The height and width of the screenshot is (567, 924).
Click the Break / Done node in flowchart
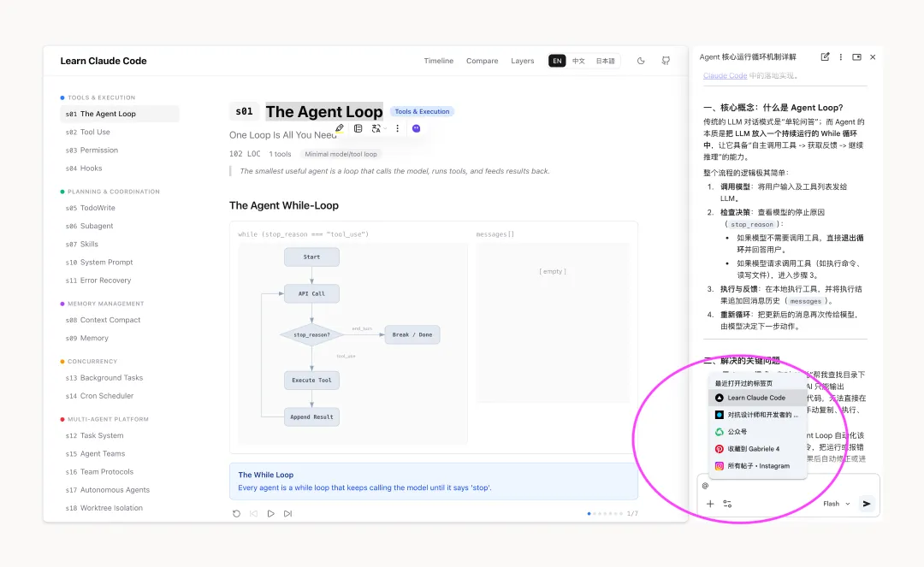pos(412,335)
